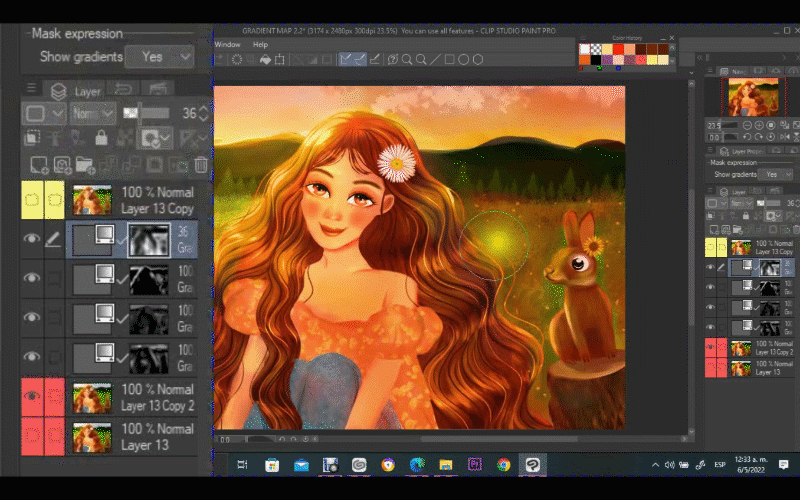This screenshot has height=500, width=800.
Task: Open Clip Studio Paint taskbar icon
Action: (x=535, y=465)
